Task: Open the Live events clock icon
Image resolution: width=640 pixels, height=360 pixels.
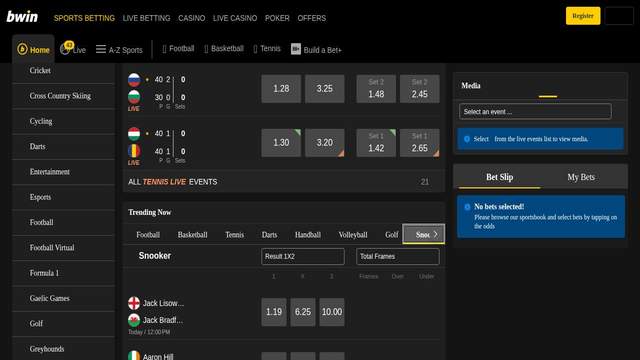Action: [65, 49]
